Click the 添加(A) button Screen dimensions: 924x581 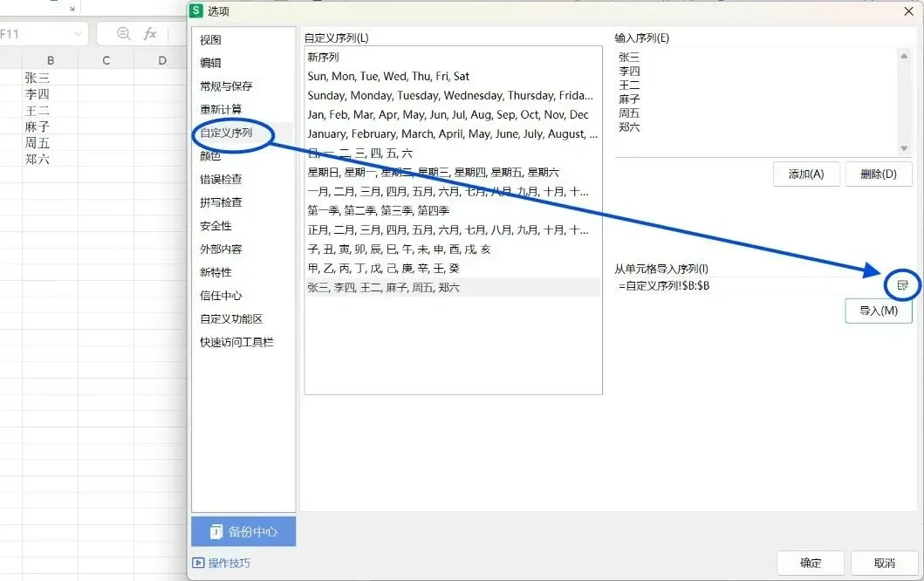(806, 174)
